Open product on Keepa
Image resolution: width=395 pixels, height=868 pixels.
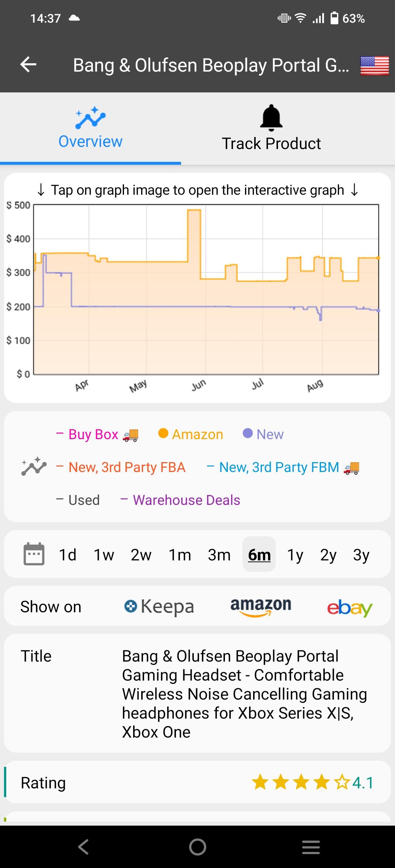pos(159,606)
